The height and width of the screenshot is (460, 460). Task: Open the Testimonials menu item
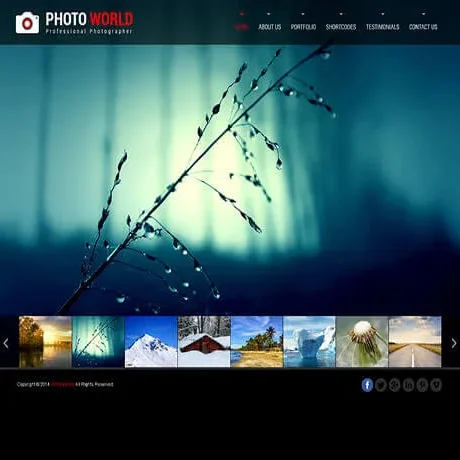[x=383, y=27]
